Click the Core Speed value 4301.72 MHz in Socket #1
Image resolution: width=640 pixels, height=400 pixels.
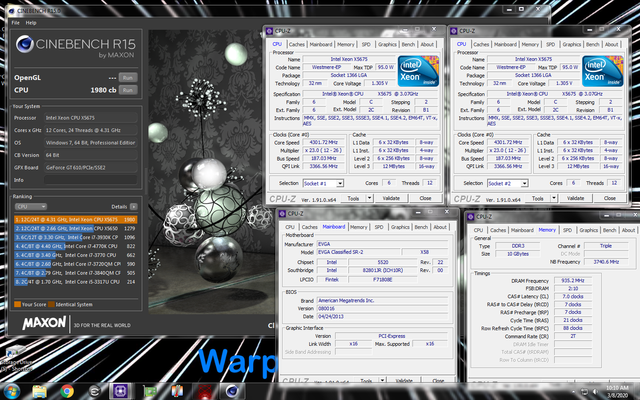pos(323,142)
